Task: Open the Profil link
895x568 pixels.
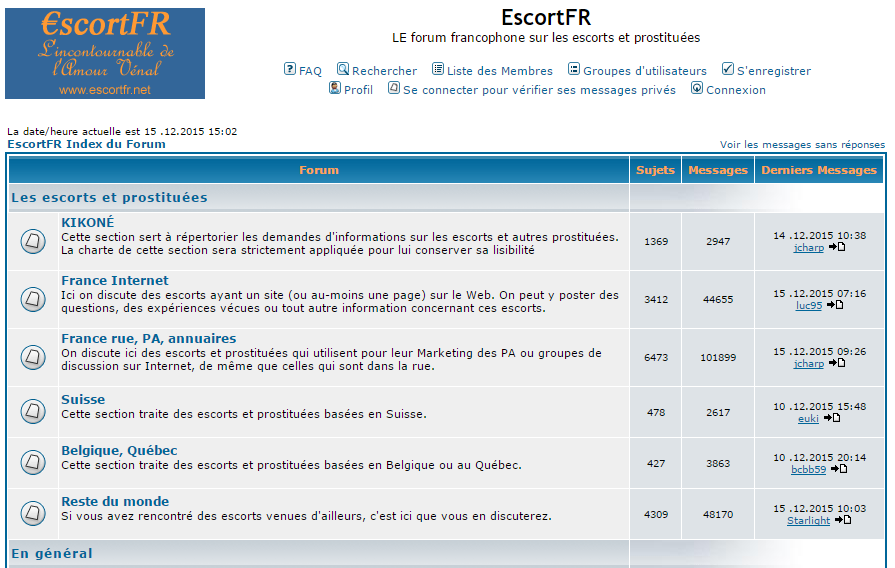Action: pos(358,90)
